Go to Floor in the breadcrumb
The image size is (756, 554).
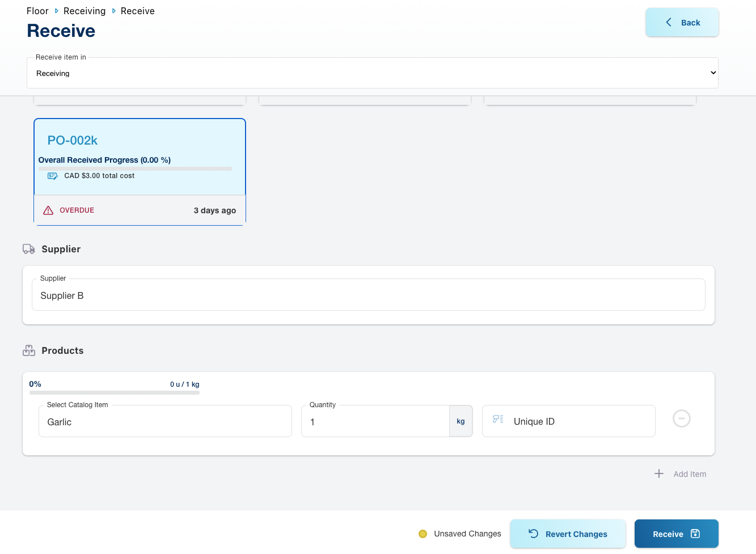(x=37, y=11)
